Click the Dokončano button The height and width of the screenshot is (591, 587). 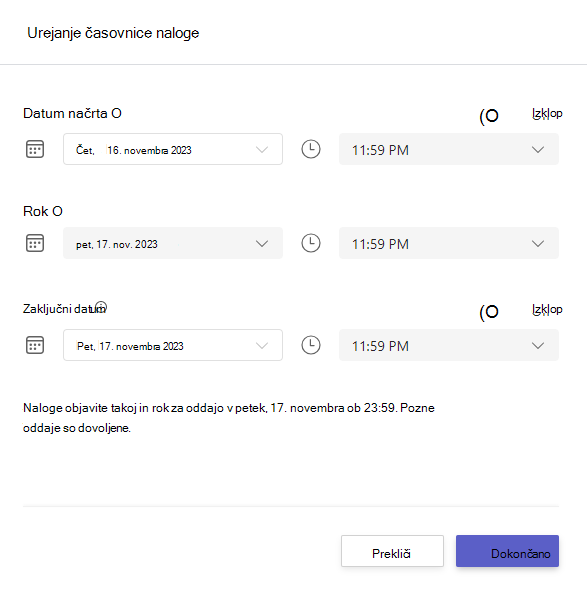pos(507,551)
